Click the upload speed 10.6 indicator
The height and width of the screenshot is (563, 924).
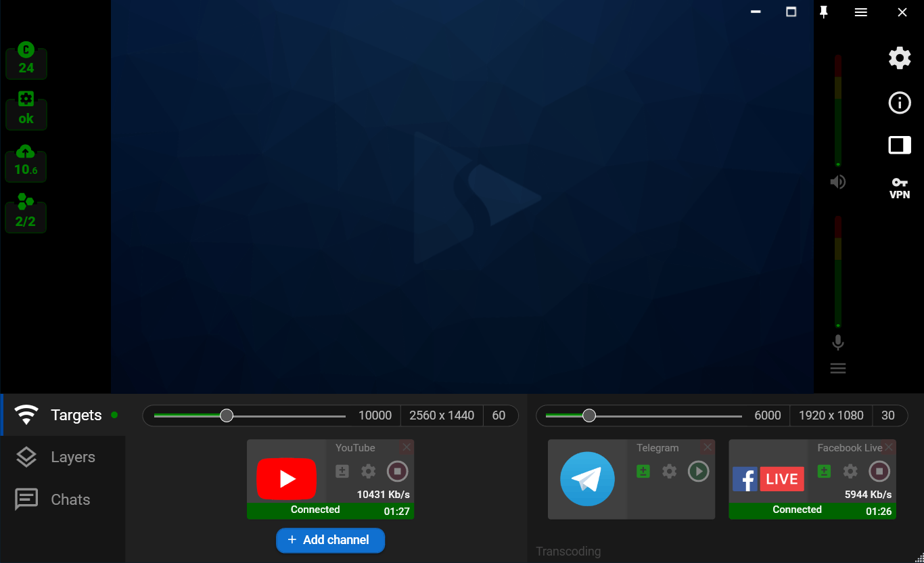click(x=26, y=164)
